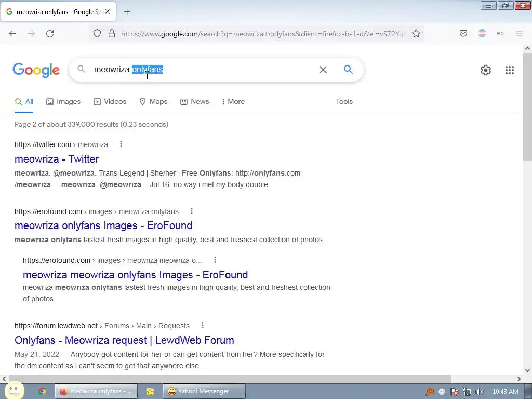Clear the search box with X icon
The height and width of the screenshot is (399, 532).
[x=323, y=70]
